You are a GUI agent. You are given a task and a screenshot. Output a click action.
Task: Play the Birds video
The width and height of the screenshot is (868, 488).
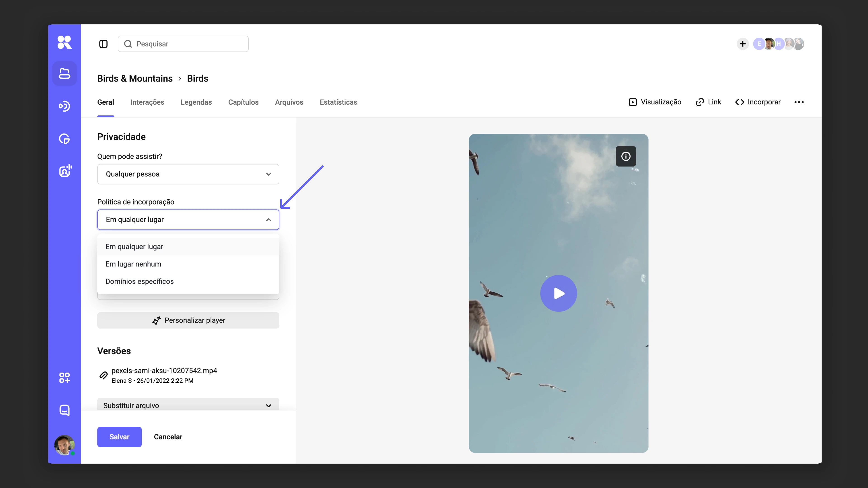(558, 293)
